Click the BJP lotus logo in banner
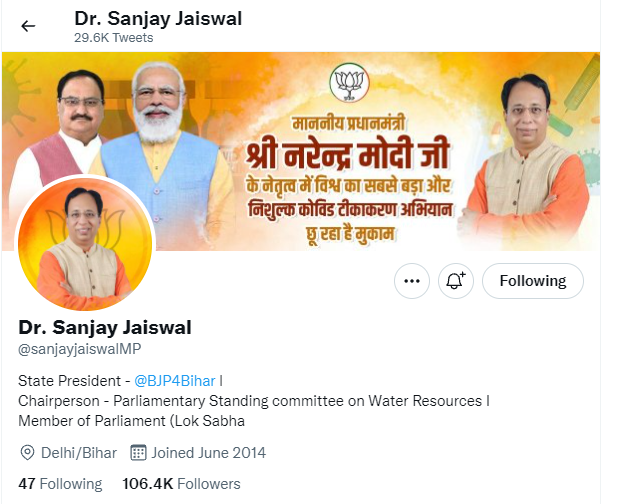Viewport: 622px width, 504px height. point(349,84)
